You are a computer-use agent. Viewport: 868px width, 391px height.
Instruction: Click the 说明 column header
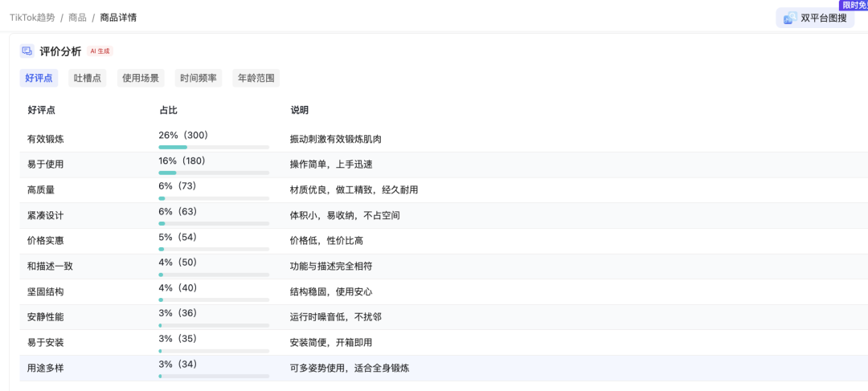(300, 110)
